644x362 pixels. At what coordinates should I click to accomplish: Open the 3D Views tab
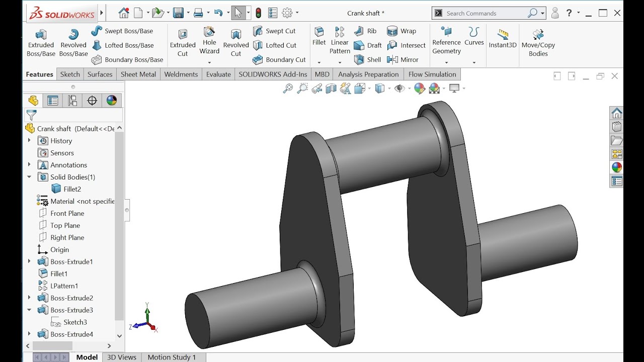[122, 357]
